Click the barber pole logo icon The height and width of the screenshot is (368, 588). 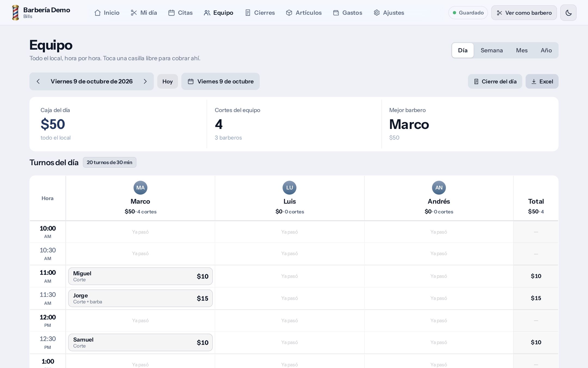click(16, 13)
